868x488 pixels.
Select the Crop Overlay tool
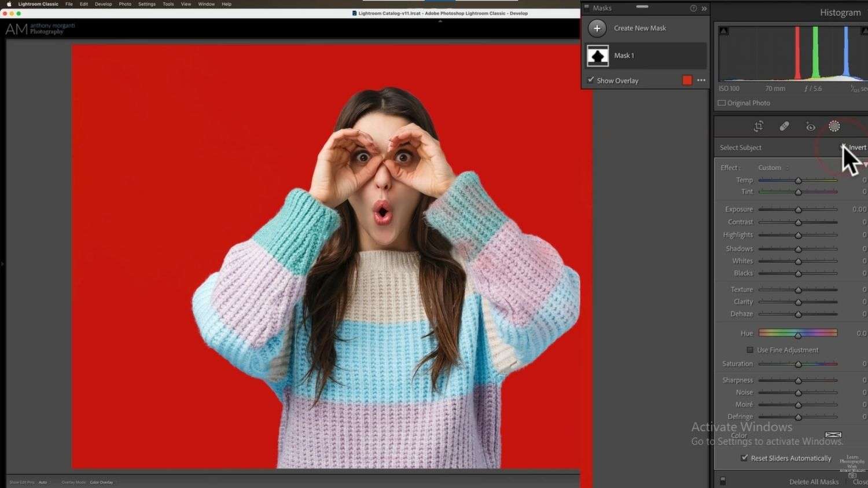(x=758, y=126)
